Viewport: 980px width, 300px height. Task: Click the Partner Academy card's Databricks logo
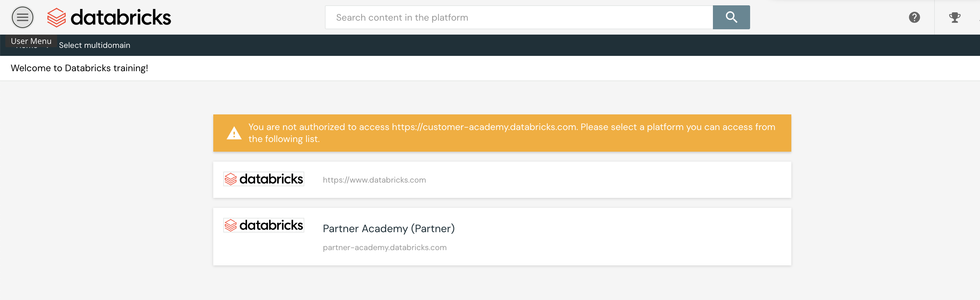(x=264, y=225)
